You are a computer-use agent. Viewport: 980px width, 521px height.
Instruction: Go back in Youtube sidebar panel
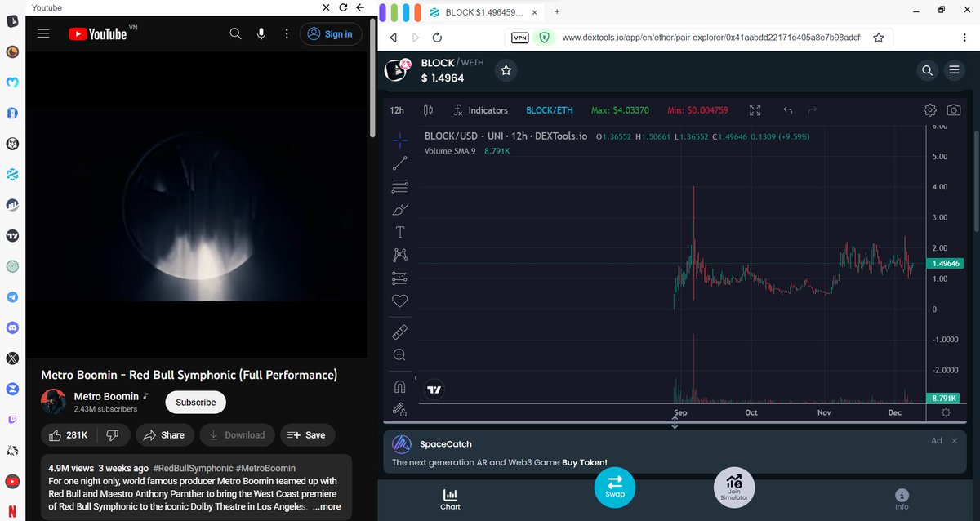click(360, 7)
